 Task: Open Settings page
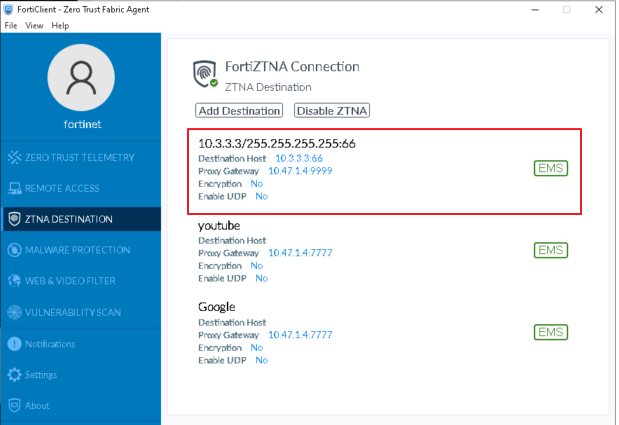[81, 374]
